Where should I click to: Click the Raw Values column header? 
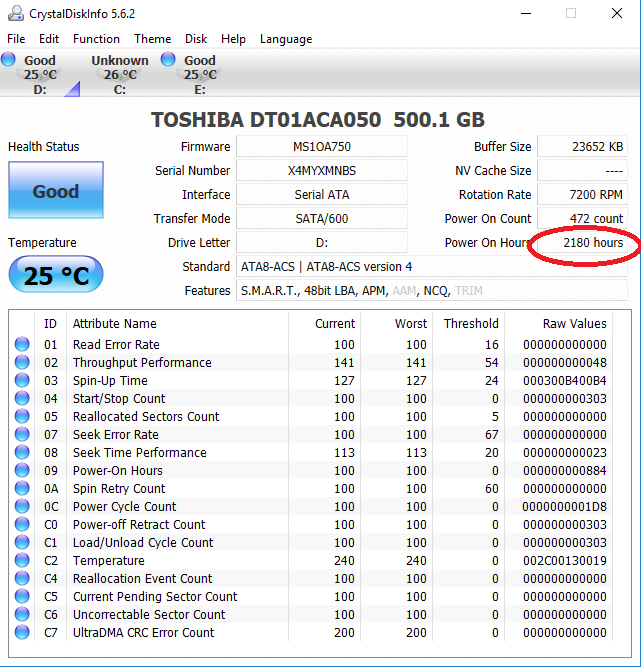[574, 323]
